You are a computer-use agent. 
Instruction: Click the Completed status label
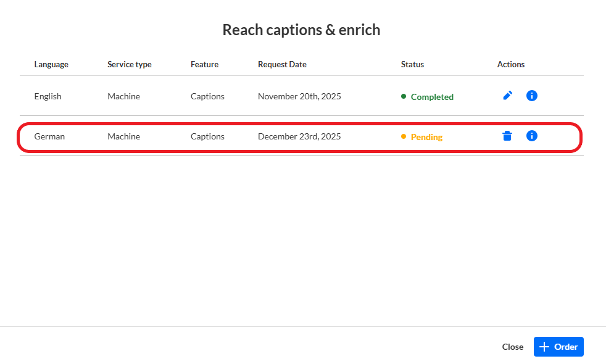point(432,97)
